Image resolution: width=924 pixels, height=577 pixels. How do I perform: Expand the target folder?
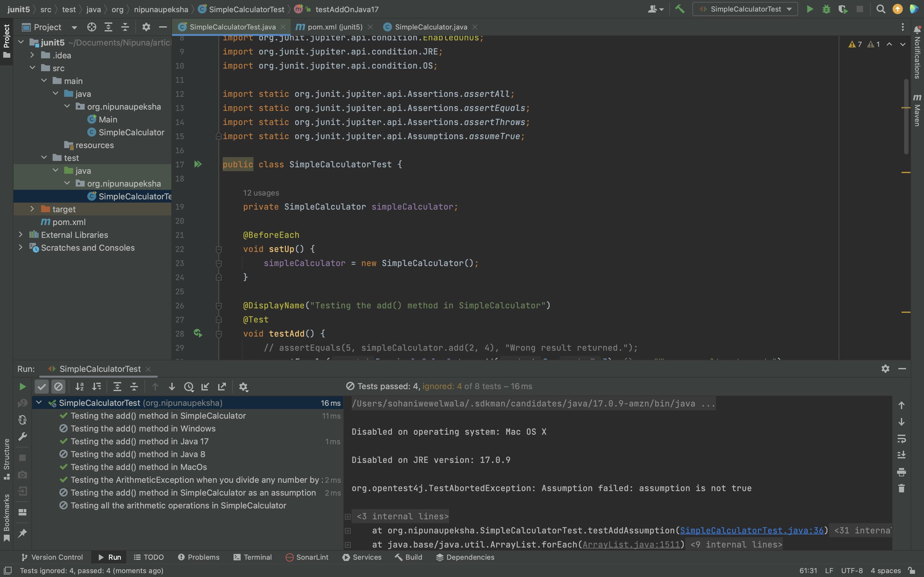[x=32, y=209]
